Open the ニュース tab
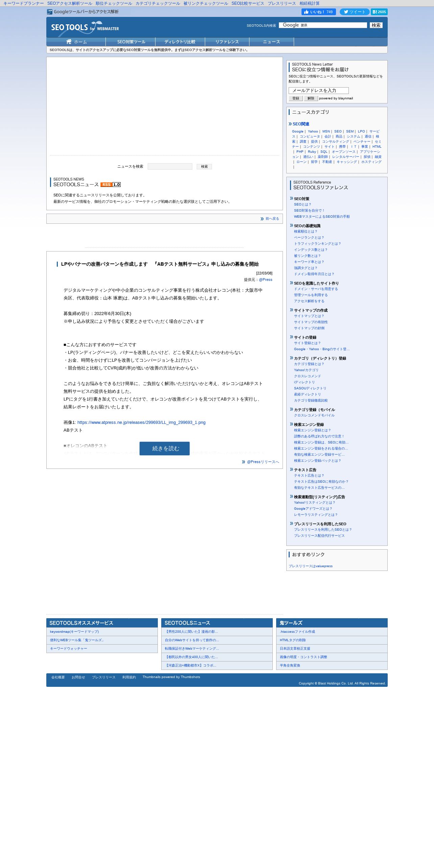 tap(271, 42)
